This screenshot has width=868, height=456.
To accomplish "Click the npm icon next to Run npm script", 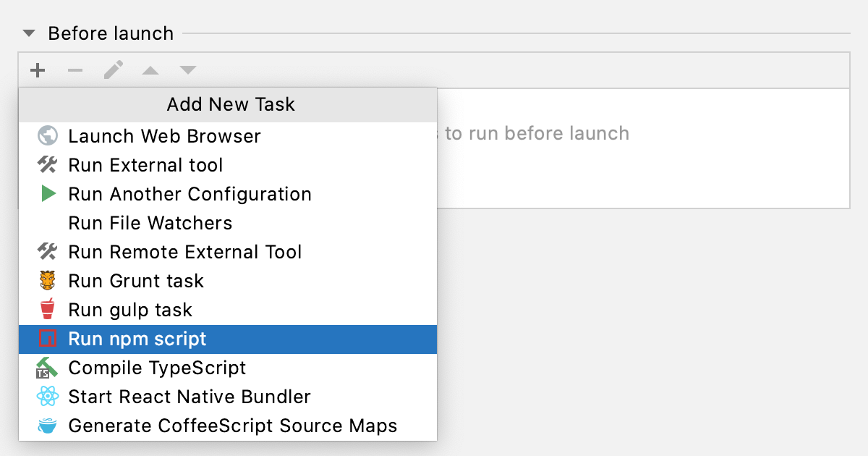I will (x=46, y=338).
